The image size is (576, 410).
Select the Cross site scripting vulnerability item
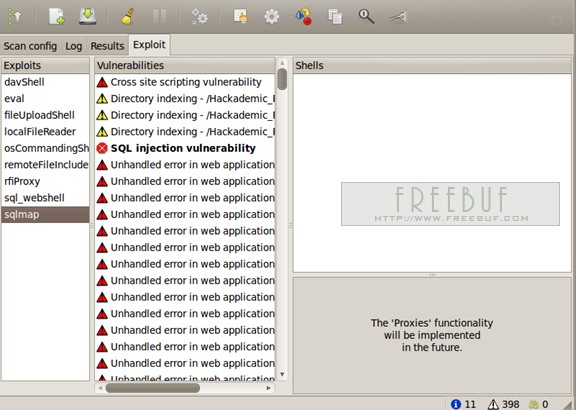click(x=185, y=82)
